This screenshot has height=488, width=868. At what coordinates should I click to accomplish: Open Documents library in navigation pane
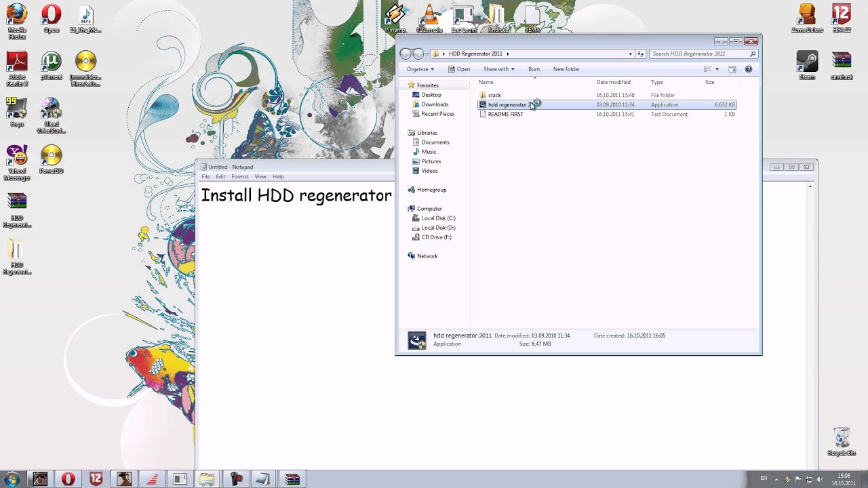435,142
